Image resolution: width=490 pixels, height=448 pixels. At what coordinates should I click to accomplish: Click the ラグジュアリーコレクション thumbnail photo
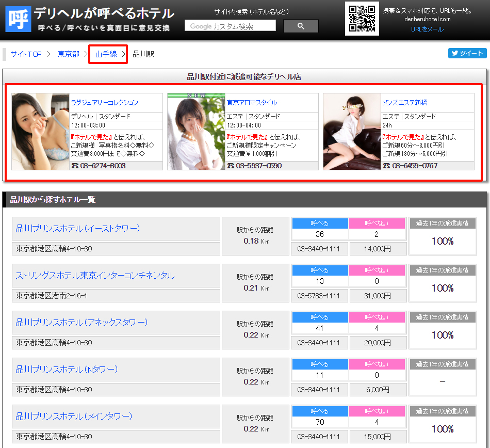click(40, 132)
